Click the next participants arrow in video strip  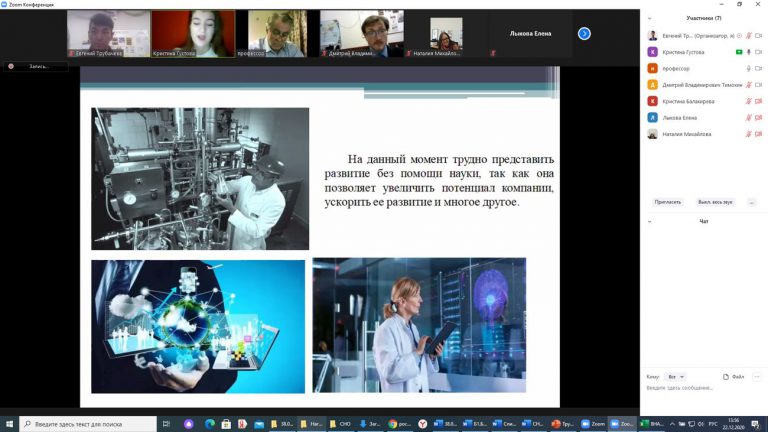click(x=584, y=33)
